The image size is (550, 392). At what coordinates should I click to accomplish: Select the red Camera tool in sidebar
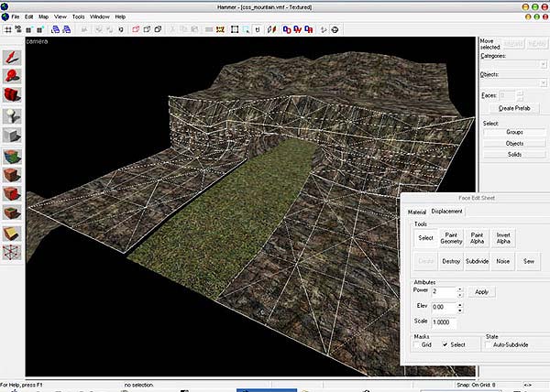13,94
